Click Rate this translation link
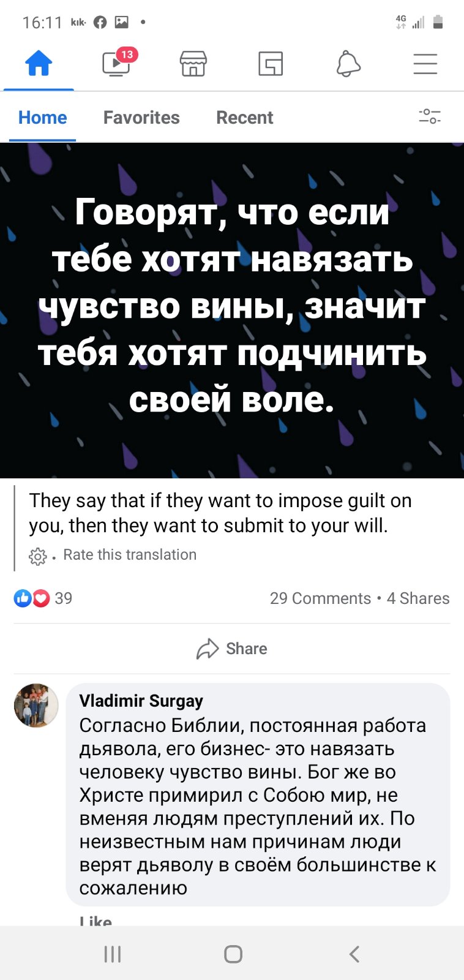 [x=130, y=554]
